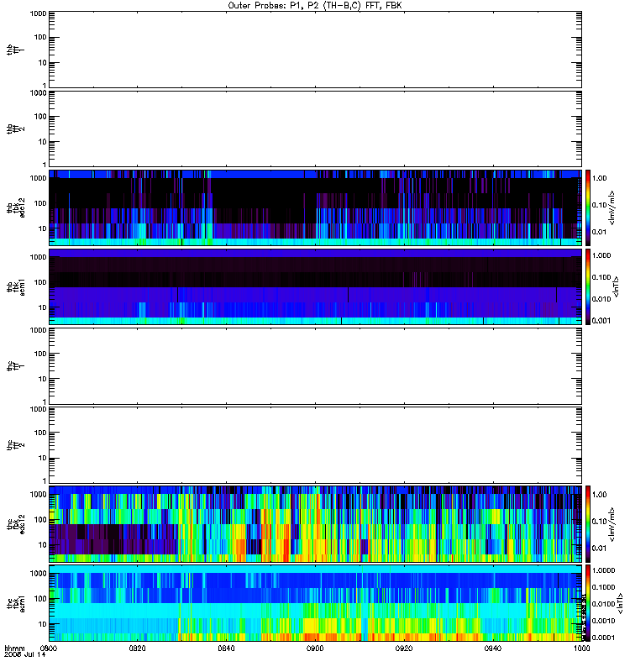Click the <|mV/m|> units label beside thc edc12 color bar
The width and height of the screenshot is (630, 672).
tap(612, 524)
